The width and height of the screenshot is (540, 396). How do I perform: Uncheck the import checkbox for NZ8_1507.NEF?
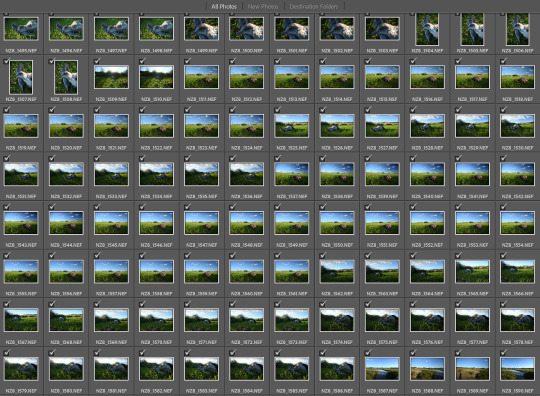[x=7, y=61]
